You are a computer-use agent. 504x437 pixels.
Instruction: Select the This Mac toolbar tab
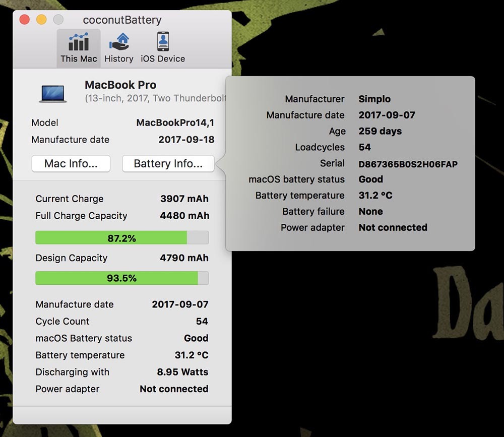click(x=79, y=48)
